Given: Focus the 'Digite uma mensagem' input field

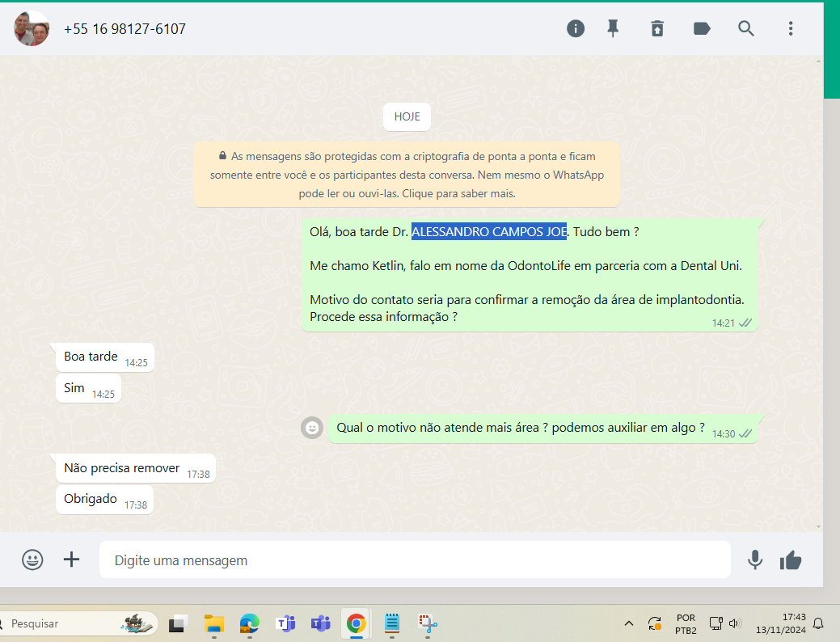Looking at the screenshot, I should click(x=415, y=560).
